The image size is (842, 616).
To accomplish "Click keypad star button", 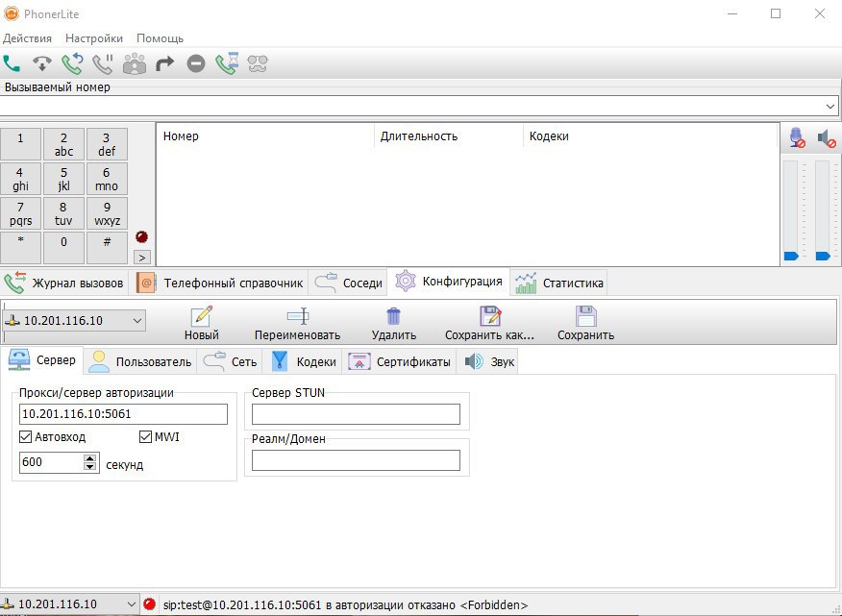I will tap(20, 248).
